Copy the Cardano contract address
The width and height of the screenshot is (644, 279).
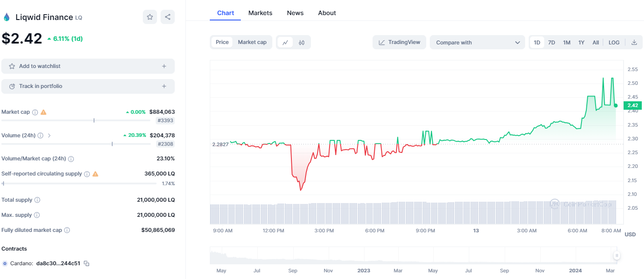[87, 263]
